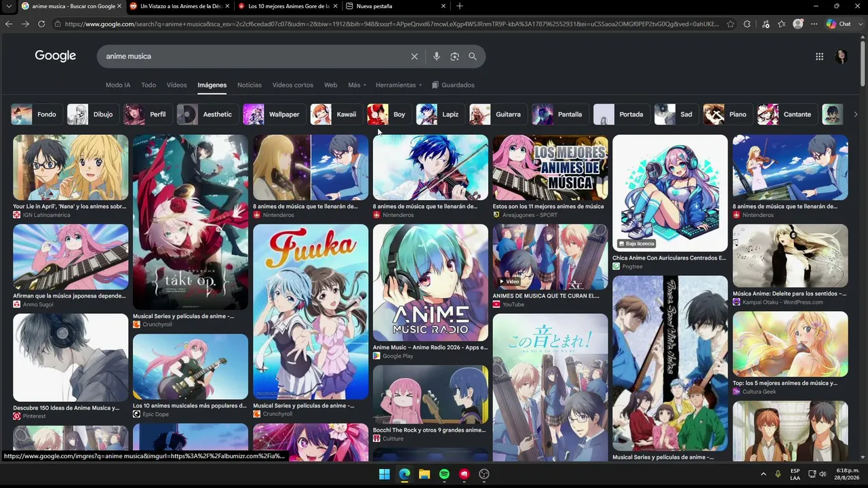Expand the 'Herramientas' dropdown

pyautogui.click(x=399, y=85)
